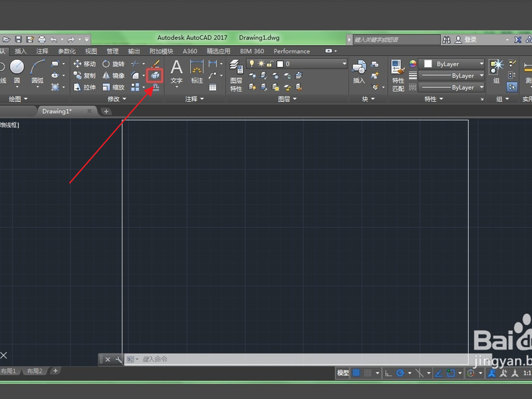Screen dimensions: 532x399
Task: Click the Insert block (插入) icon
Action: [x=359, y=71]
